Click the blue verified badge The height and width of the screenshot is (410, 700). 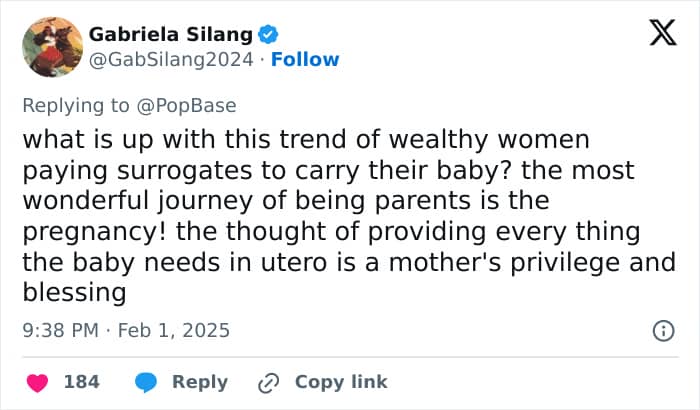point(268,35)
